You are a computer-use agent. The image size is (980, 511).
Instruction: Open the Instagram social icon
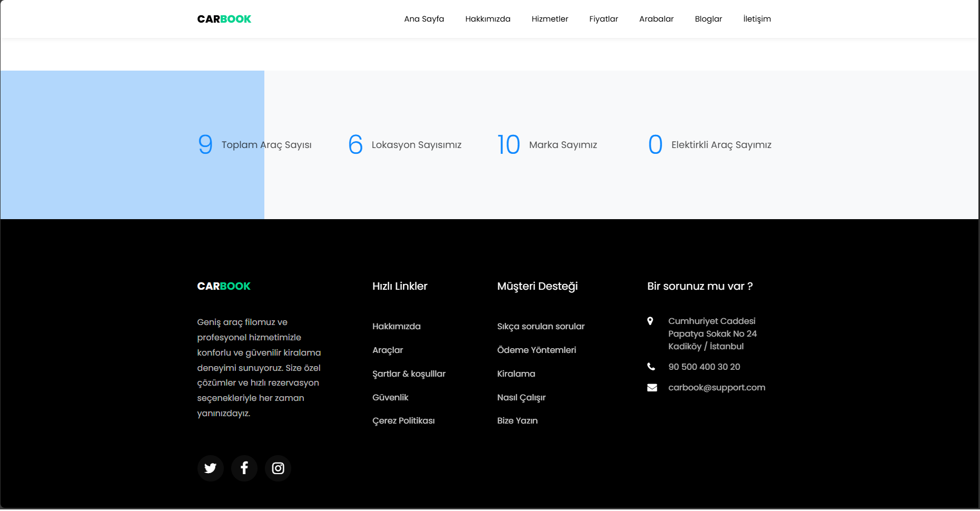coord(278,468)
